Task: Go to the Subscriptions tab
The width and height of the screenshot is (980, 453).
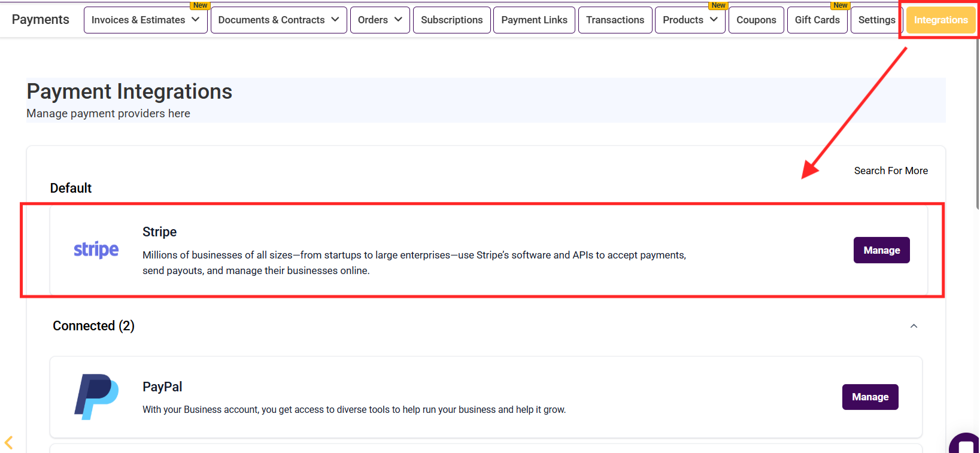Action: tap(452, 20)
